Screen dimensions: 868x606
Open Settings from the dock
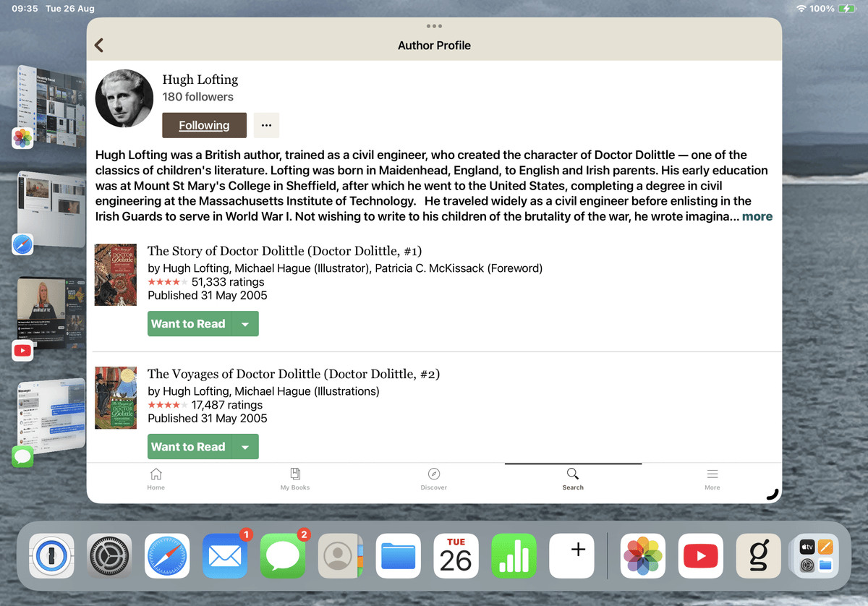click(x=109, y=556)
